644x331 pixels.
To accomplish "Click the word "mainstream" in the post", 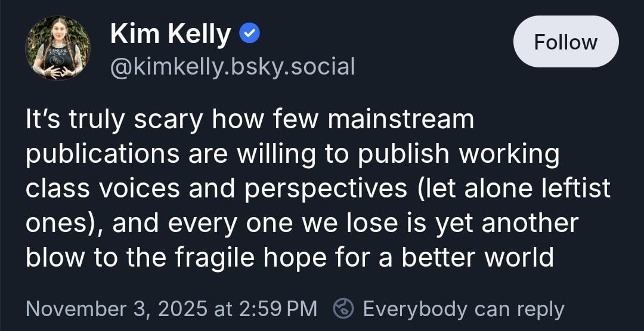I will [401, 120].
